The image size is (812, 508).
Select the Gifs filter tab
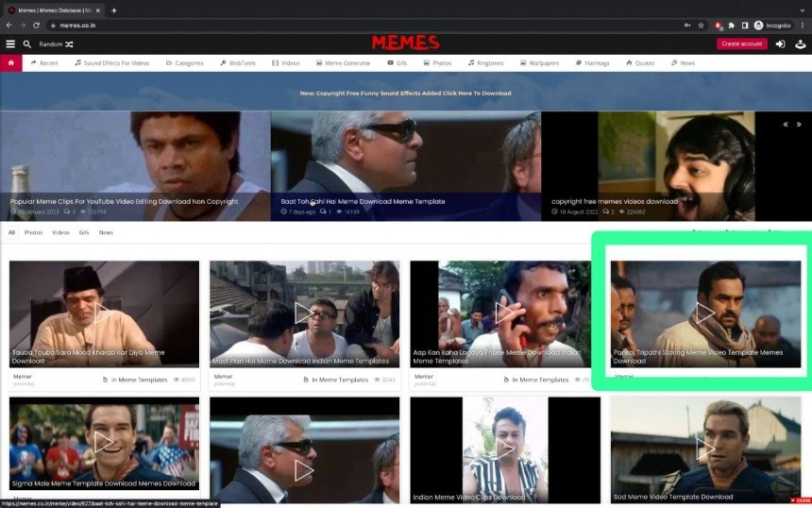click(84, 232)
